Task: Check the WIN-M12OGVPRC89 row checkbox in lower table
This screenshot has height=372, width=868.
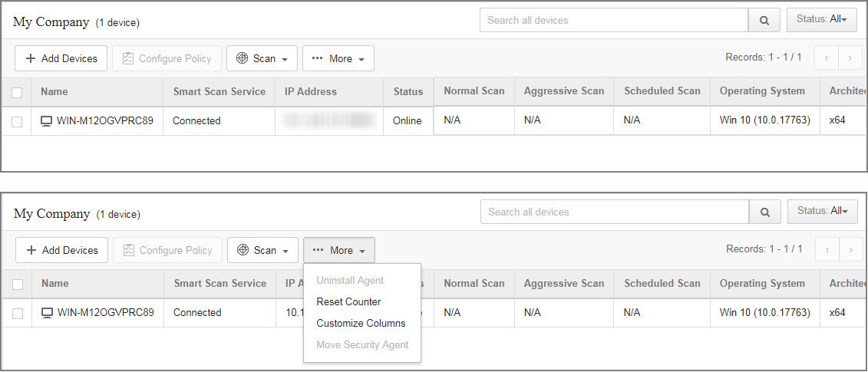Action: tap(18, 313)
